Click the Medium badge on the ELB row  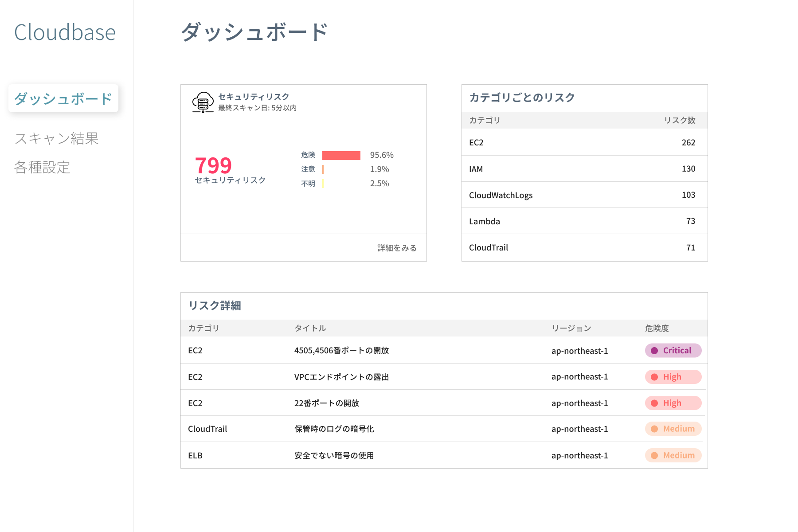point(673,455)
